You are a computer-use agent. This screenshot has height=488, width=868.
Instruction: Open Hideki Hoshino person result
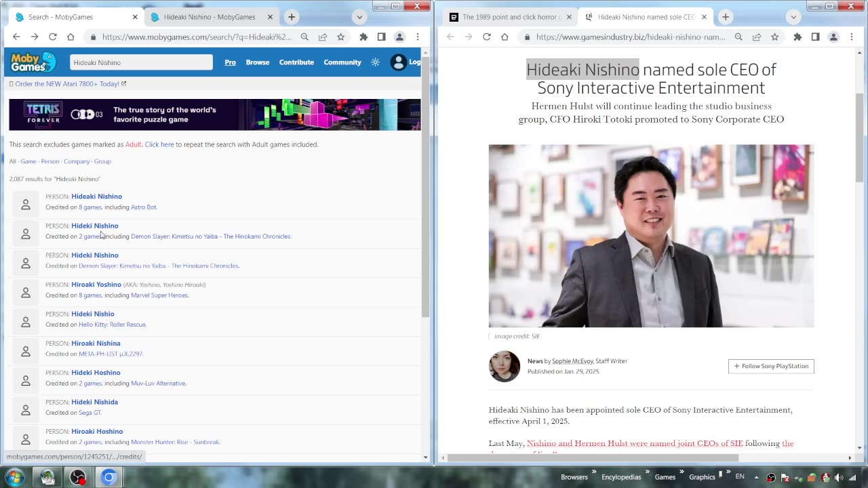[96, 373]
